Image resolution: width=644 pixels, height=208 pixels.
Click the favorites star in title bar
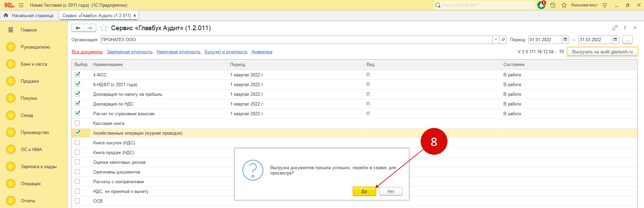(564, 5)
